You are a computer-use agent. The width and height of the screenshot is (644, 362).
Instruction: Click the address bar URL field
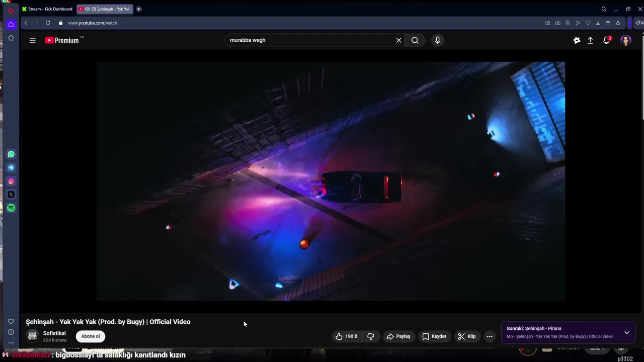point(302,23)
